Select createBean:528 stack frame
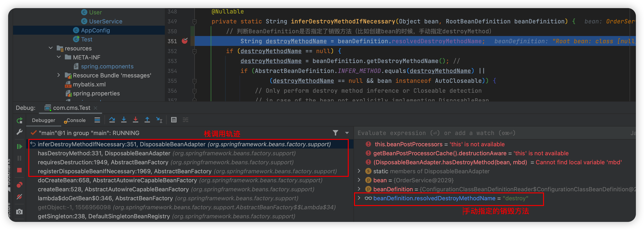The width and height of the screenshot is (644, 230). 190,189
